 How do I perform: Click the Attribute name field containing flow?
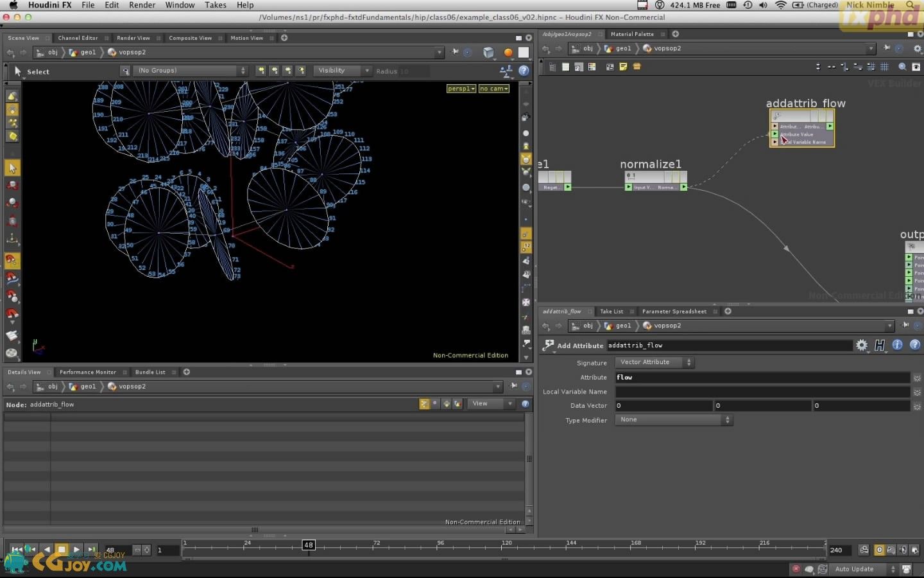[762, 378]
